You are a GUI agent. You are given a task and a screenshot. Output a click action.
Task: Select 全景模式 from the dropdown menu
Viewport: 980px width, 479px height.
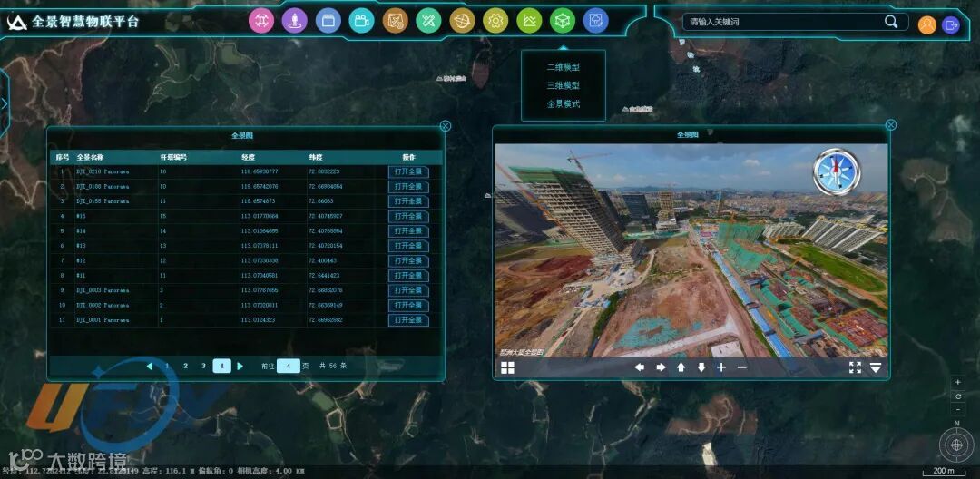coord(563,103)
